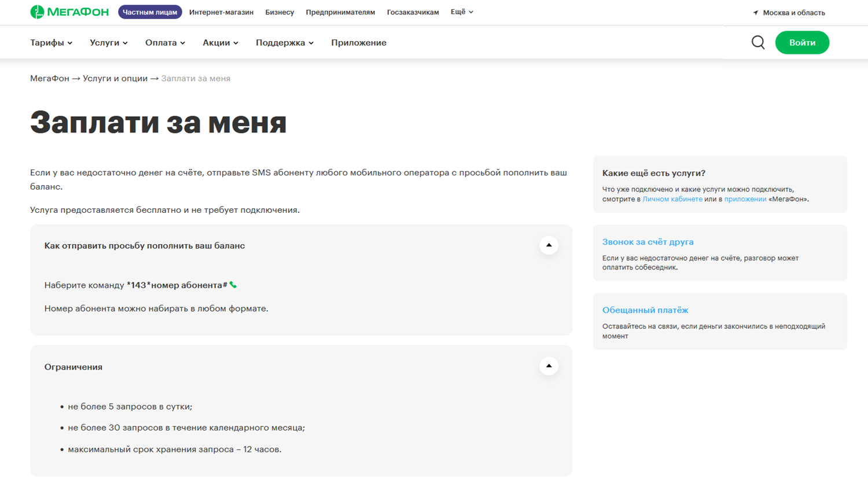Open the Оплата dropdown menu

(165, 43)
